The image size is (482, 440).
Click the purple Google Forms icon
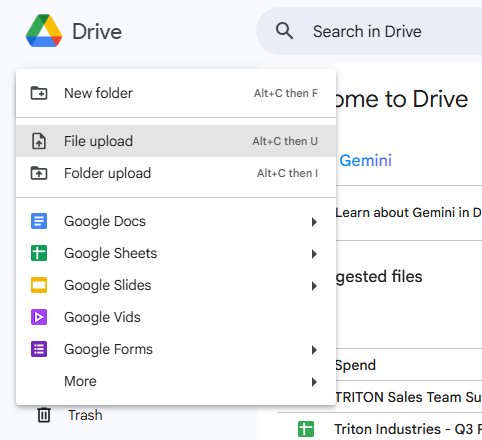click(x=39, y=349)
